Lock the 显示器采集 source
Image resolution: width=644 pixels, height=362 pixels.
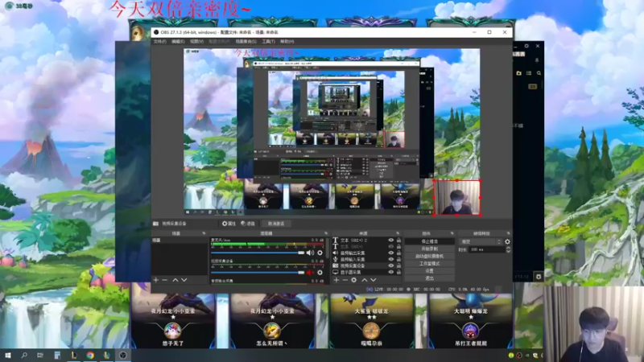tap(398, 272)
